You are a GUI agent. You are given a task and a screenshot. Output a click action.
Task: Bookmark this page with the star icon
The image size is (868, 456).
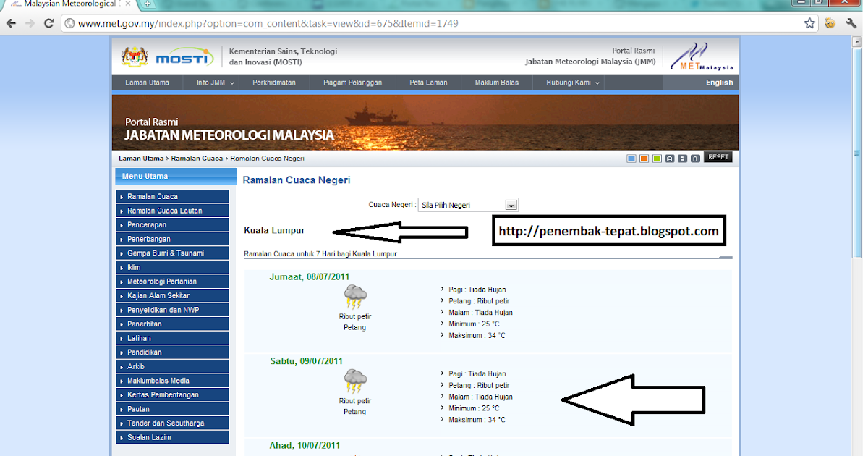point(809,23)
